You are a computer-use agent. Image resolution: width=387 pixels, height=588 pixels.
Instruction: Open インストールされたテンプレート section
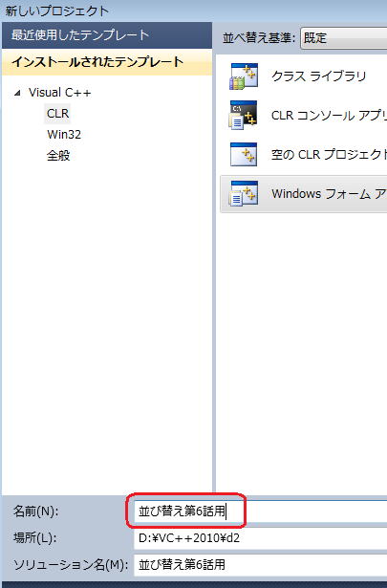107,62
